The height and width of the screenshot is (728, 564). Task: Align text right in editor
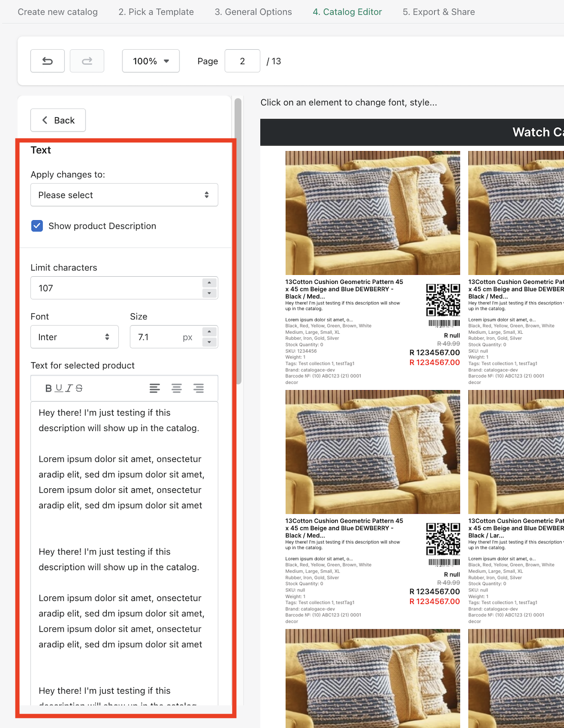tap(198, 388)
